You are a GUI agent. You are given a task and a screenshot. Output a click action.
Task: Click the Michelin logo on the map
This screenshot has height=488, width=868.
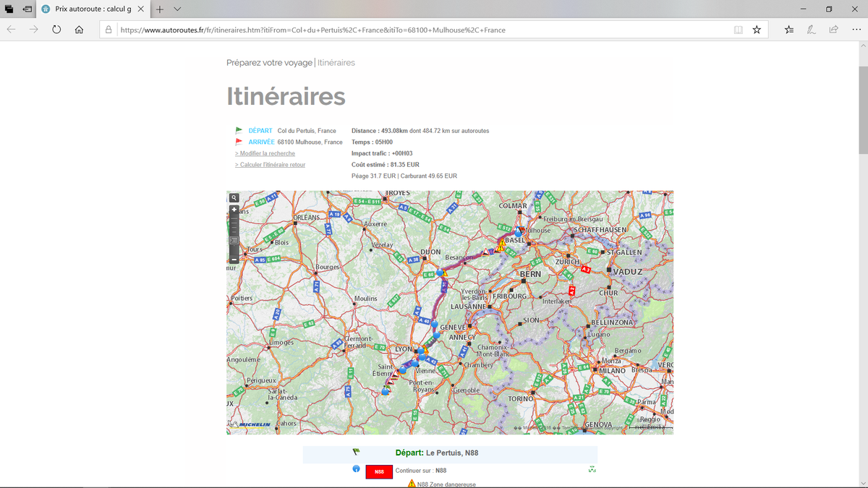pos(250,424)
